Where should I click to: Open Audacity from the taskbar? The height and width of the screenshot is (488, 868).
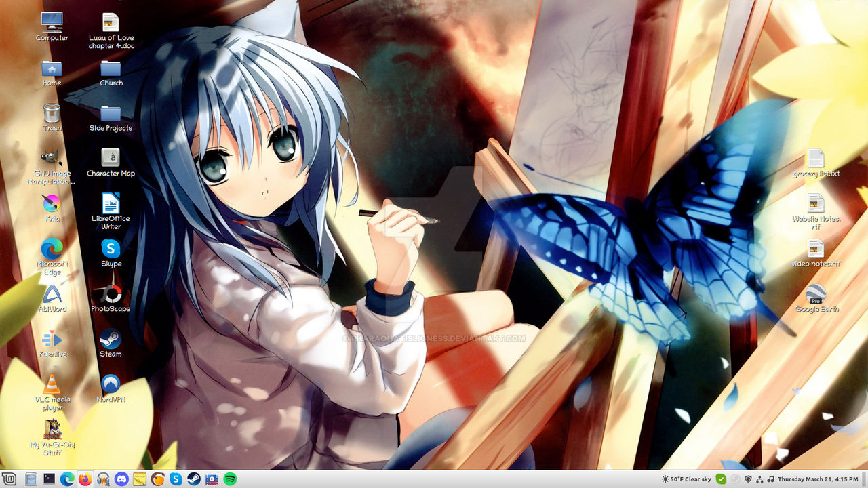pyautogui.click(x=103, y=479)
